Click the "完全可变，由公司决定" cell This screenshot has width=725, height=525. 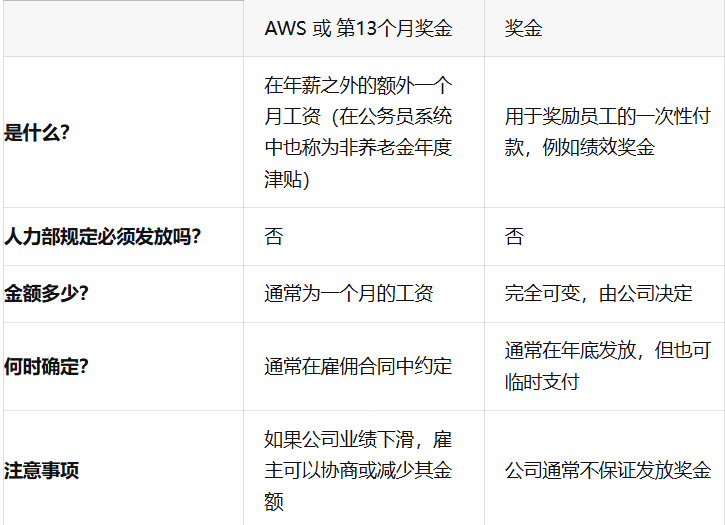[x=598, y=294]
